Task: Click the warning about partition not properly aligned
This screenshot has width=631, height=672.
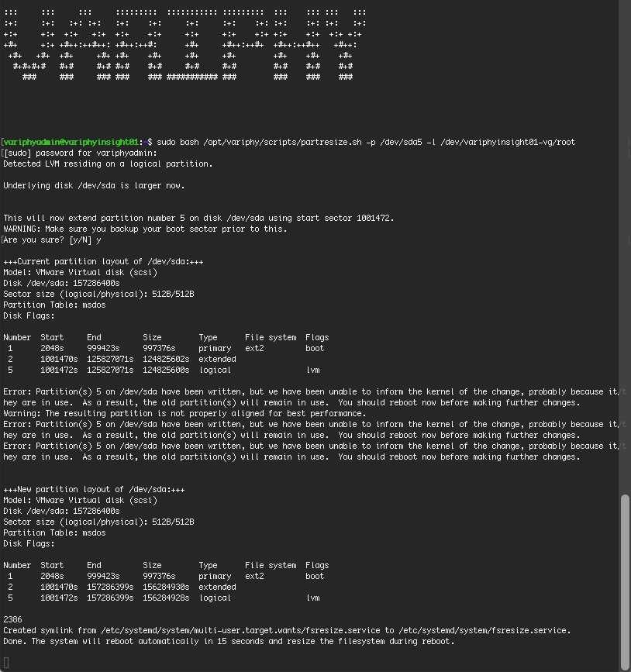Action: point(184,414)
